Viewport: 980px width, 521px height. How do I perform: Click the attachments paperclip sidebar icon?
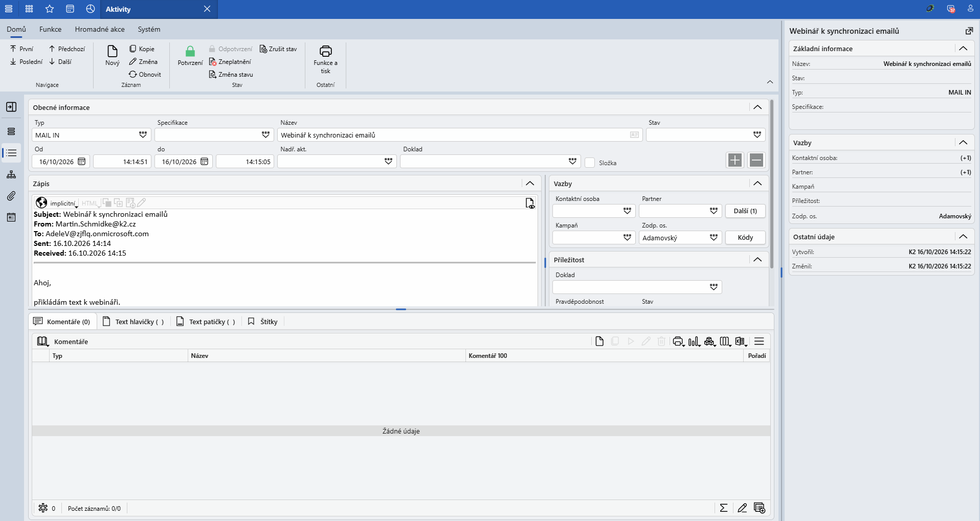coord(11,196)
